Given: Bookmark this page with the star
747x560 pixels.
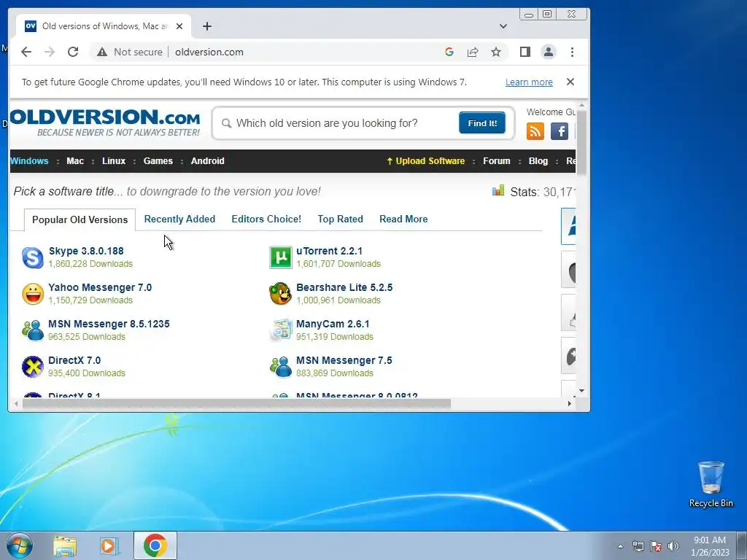Looking at the screenshot, I should click(x=496, y=52).
